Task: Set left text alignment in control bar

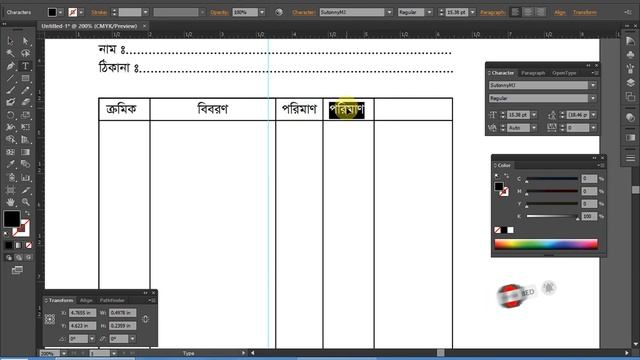Action: [516, 12]
